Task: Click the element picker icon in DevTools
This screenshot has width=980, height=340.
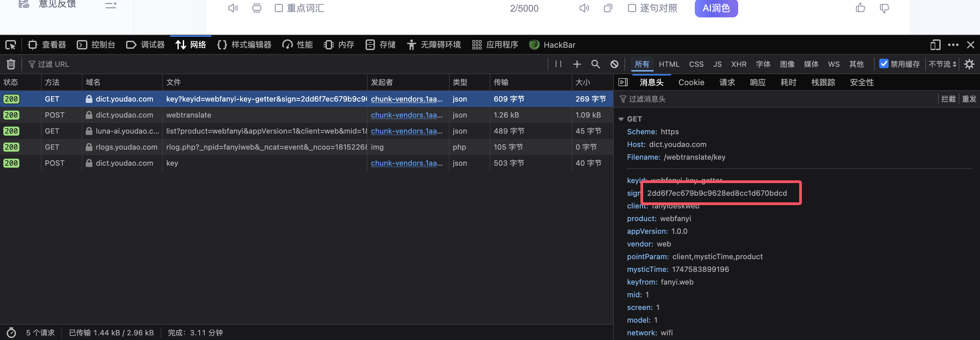Action: [x=11, y=45]
